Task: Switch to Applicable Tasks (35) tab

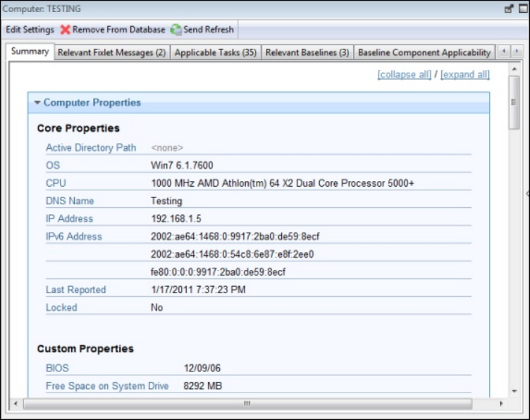Action: tap(216, 53)
